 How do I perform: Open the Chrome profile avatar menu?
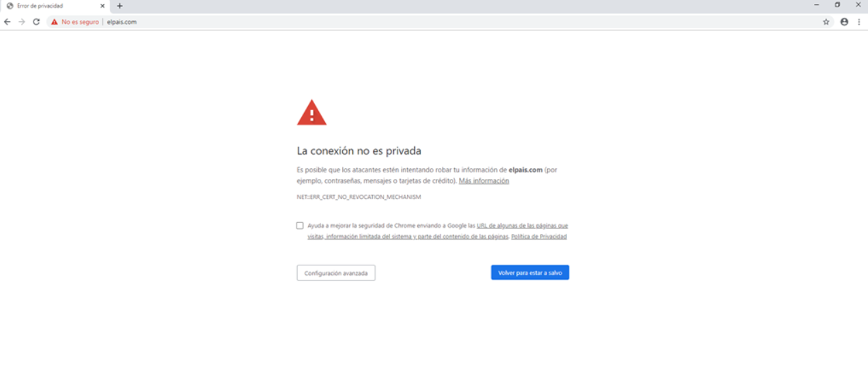[844, 22]
